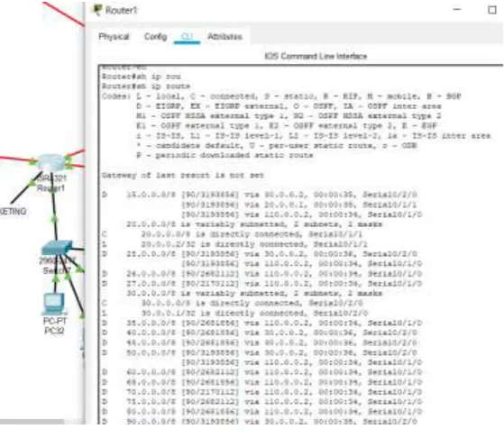
Task: Click the 70.0.0.0/8 route line
Action: point(261,392)
